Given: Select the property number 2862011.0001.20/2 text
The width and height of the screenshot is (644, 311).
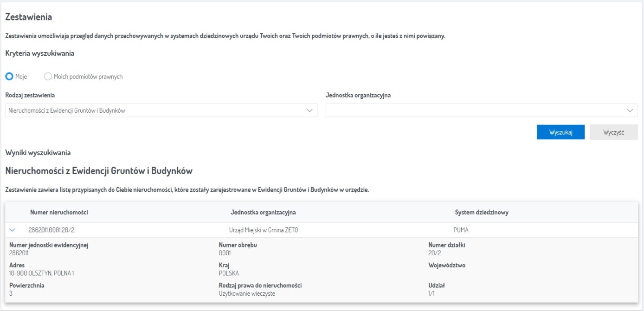Looking at the screenshot, I should tap(52, 230).
